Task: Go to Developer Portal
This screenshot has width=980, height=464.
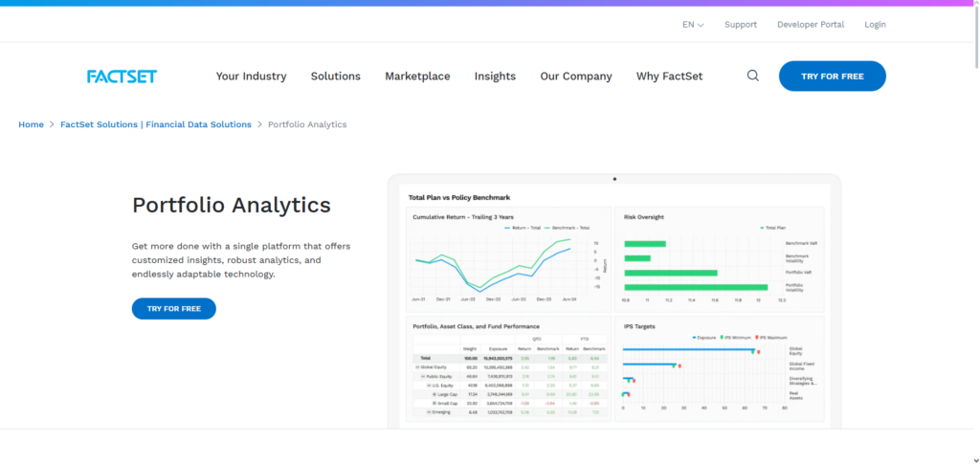Action: (811, 25)
